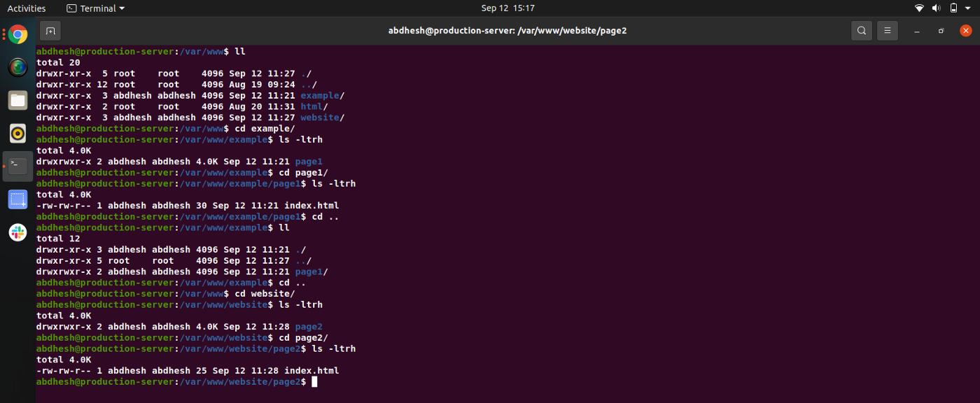Open Google Chrome from the dock
The width and height of the screenshot is (980, 403).
click(x=17, y=33)
